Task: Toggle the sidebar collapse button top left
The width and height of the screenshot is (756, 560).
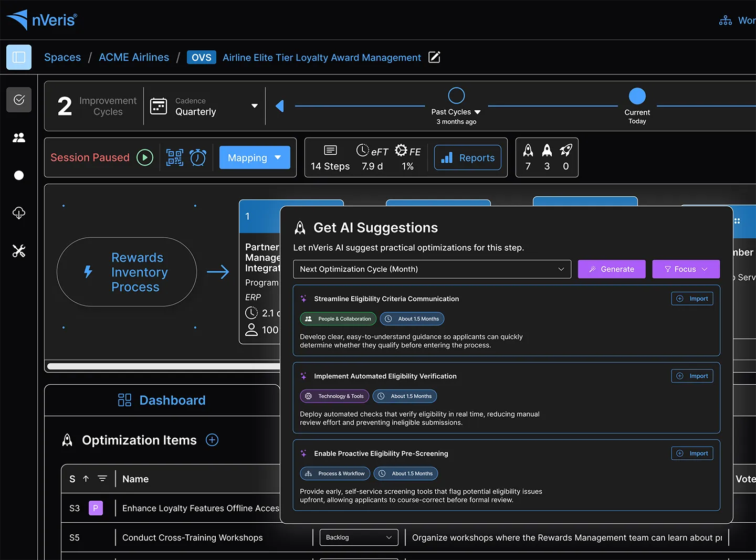Action: click(x=18, y=57)
